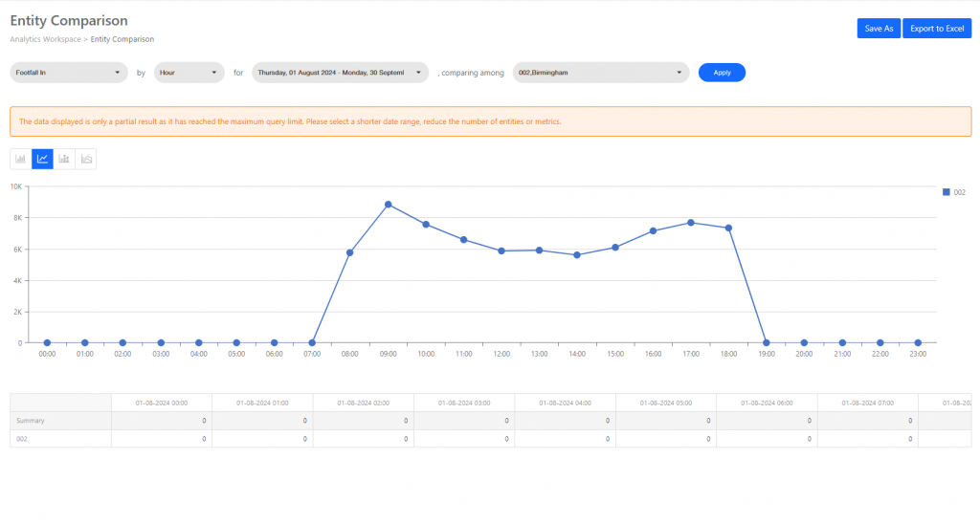The width and height of the screenshot is (980, 523).
Task: Click the Summary row label
Action: pos(31,421)
